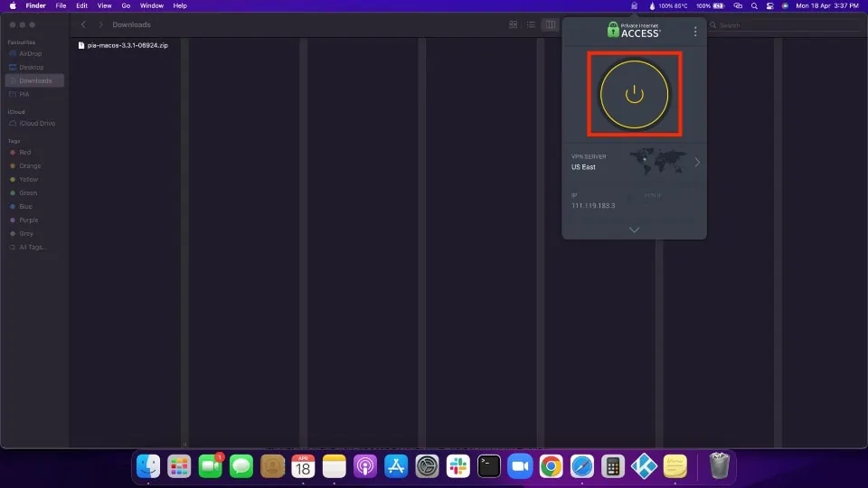Open iCloud Drive in the sidebar
This screenshot has width=868, height=488.
pyautogui.click(x=34, y=124)
